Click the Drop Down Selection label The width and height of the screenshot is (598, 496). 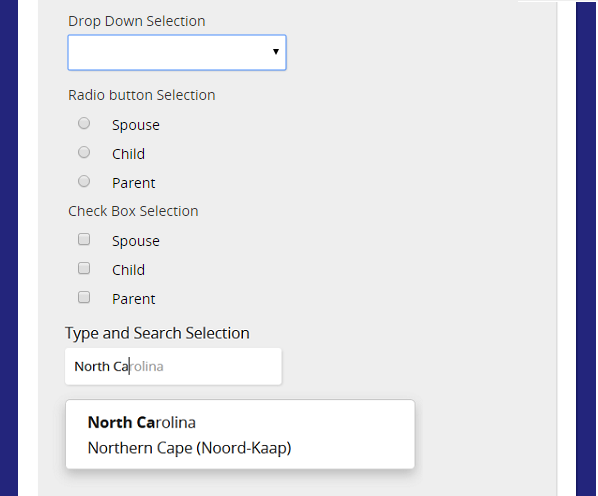(x=137, y=21)
